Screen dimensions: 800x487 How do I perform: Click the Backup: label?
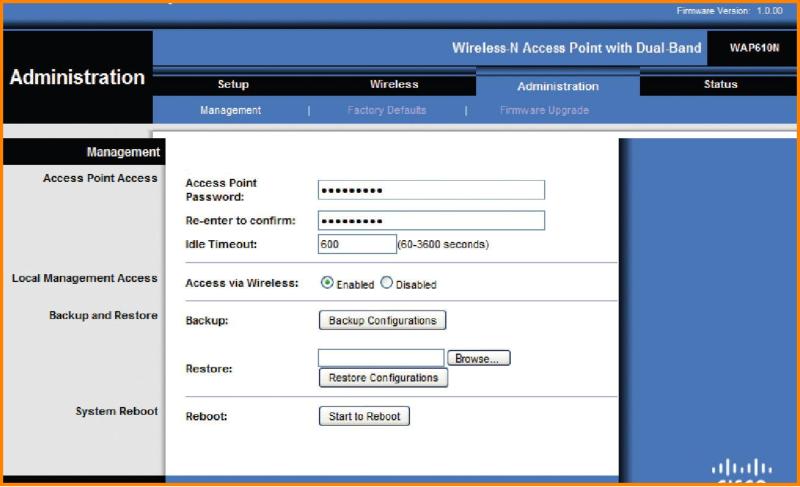point(207,321)
